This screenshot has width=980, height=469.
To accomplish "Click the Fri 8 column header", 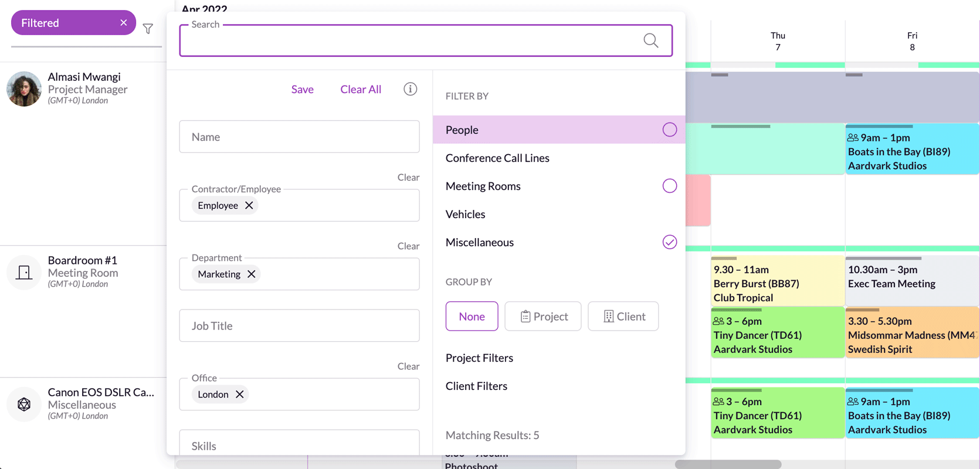I will coord(912,41).
